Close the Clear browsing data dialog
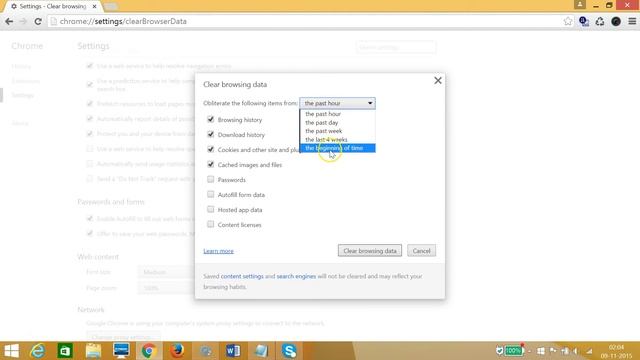Screen dimensions: 640x360 [438, 80]
